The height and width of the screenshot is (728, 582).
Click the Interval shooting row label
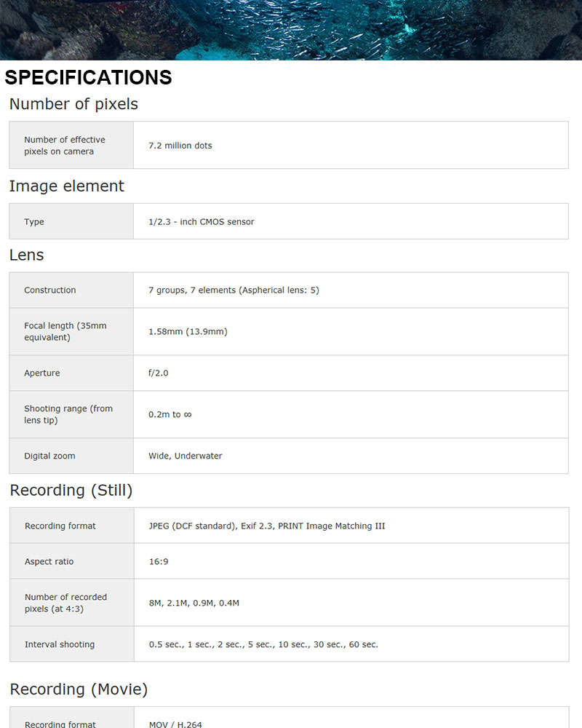pos(60,644)
